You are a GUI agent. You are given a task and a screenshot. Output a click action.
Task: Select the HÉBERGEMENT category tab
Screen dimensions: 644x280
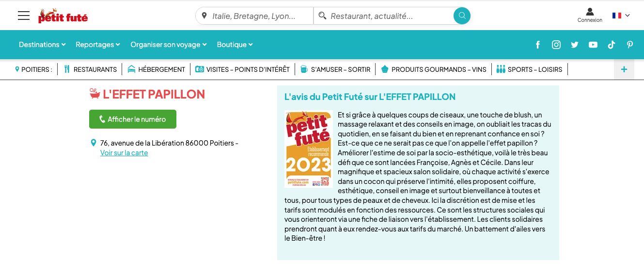(156, 69)
